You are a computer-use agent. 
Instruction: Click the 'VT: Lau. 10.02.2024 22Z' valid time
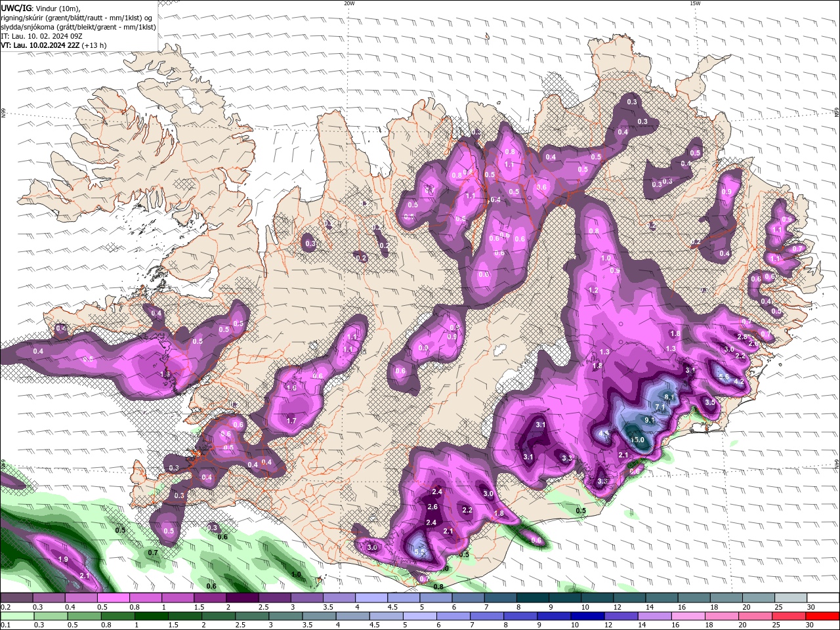click(41, 45)
